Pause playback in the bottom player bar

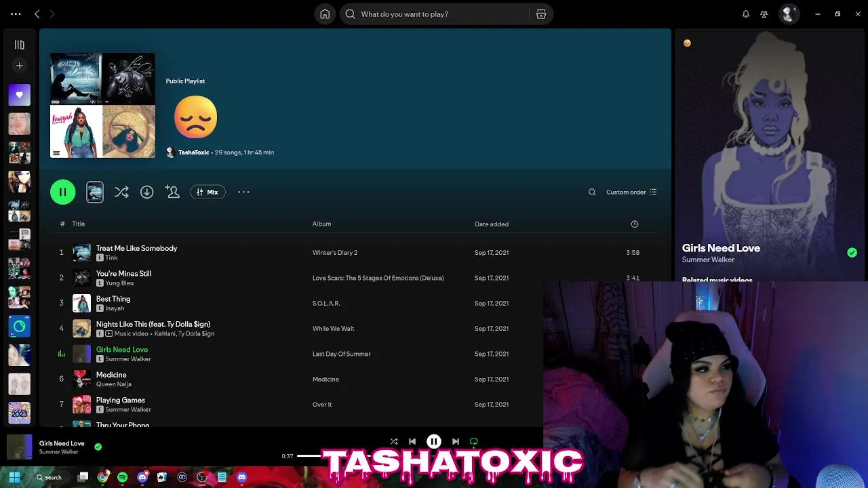(434, 441)
